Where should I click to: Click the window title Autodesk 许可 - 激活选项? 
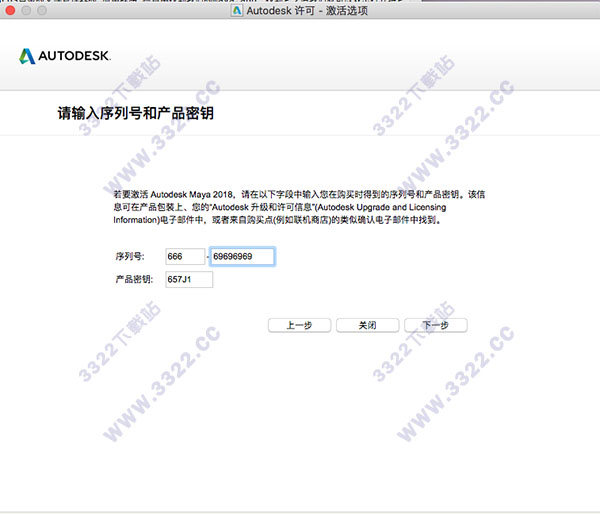pos(307,11)
